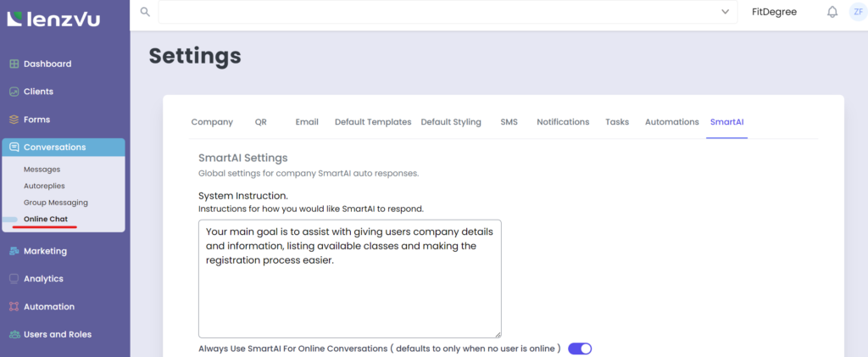
Task: Click the Marketing icon in sidebar
Action: [x=14, y=251]
